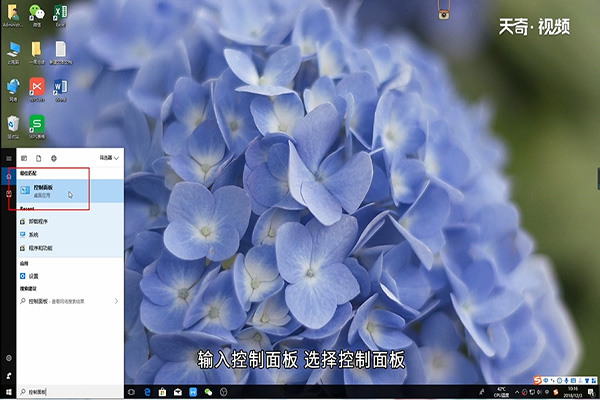
Task: Launch the red WPS desktop shortcut
Action: tap(37, 90)
